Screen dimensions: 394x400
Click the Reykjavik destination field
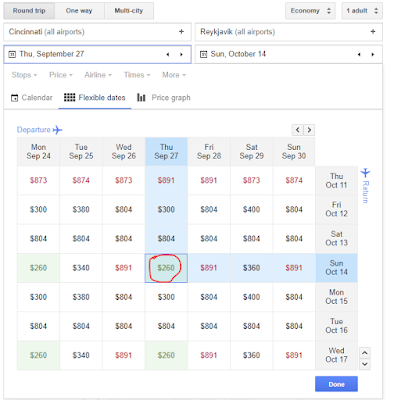289,32
